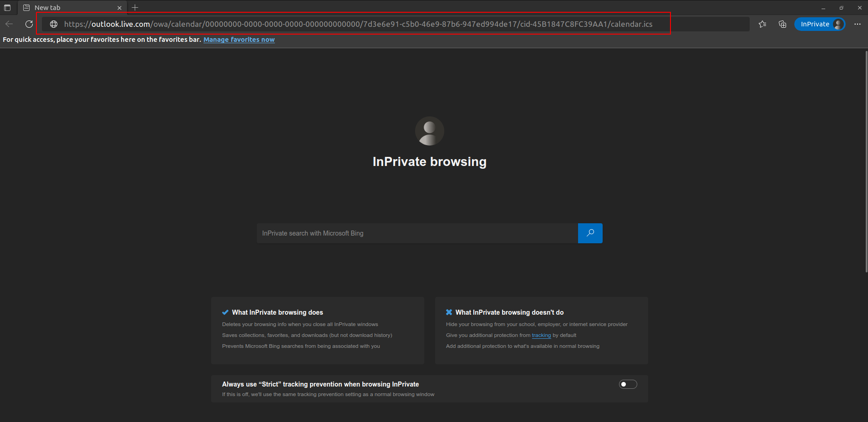Click the blue search magnifier button
Screen dimensions: 868x422
click(x=590, y=233)
